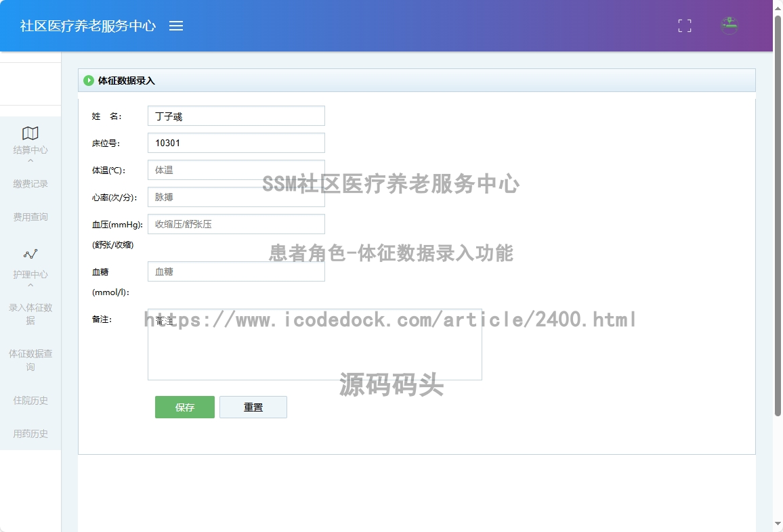
Task: Select 护理中心 menu label
Action: point(30,275)
